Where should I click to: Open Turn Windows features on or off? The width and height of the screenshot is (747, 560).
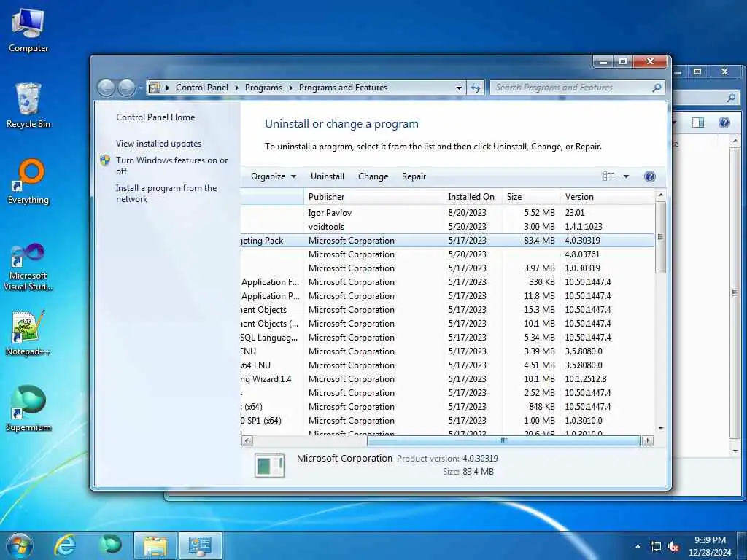[172, 166]
